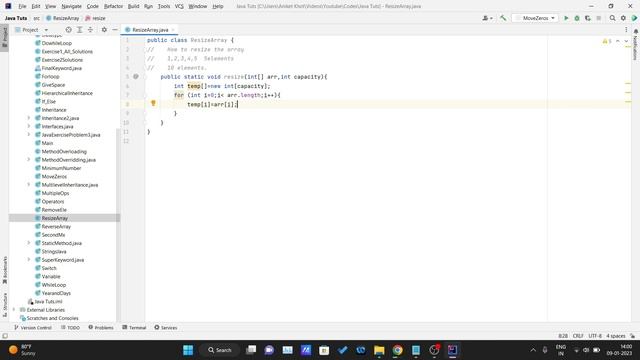
Task: Select the ResizeArray.java editor tab
Action: (150, 30)
